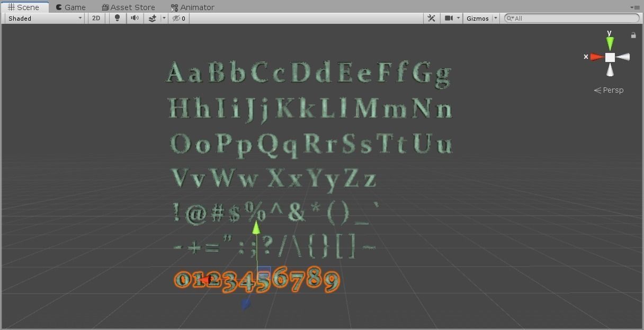
Task: Open the camera settings dropdown arrow
Action: click(458, 18)
